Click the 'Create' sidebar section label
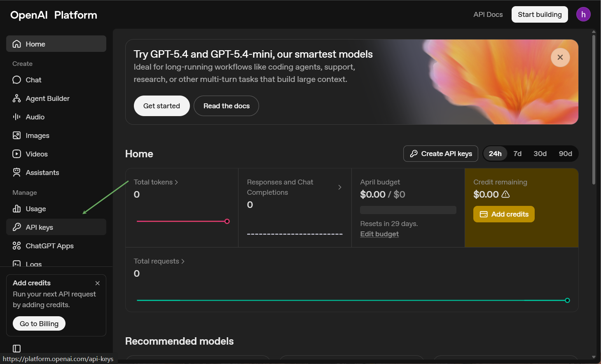Screen dimensions: 601x364 (22, 64)
